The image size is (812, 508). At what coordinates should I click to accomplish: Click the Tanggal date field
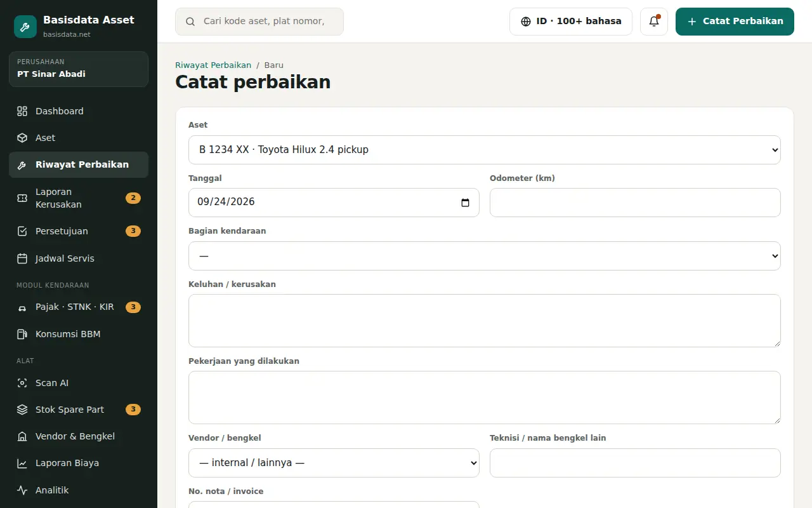[334, 203]
